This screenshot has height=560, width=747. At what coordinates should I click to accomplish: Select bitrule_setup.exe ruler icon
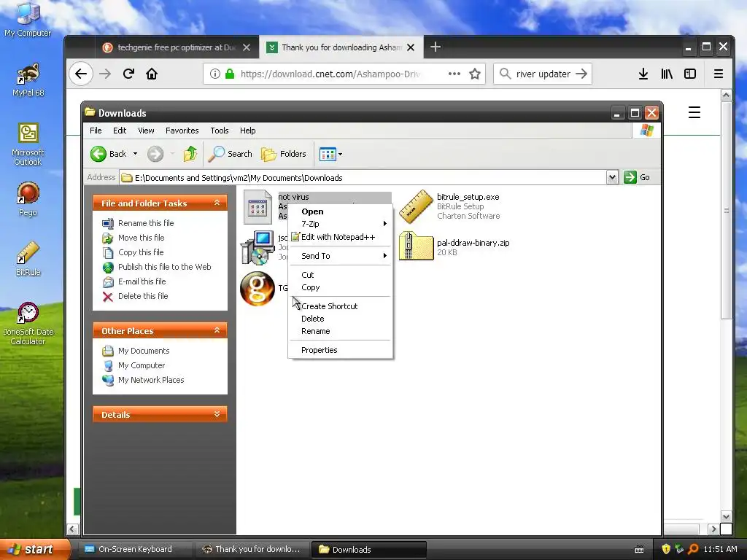tap(416, 206)
